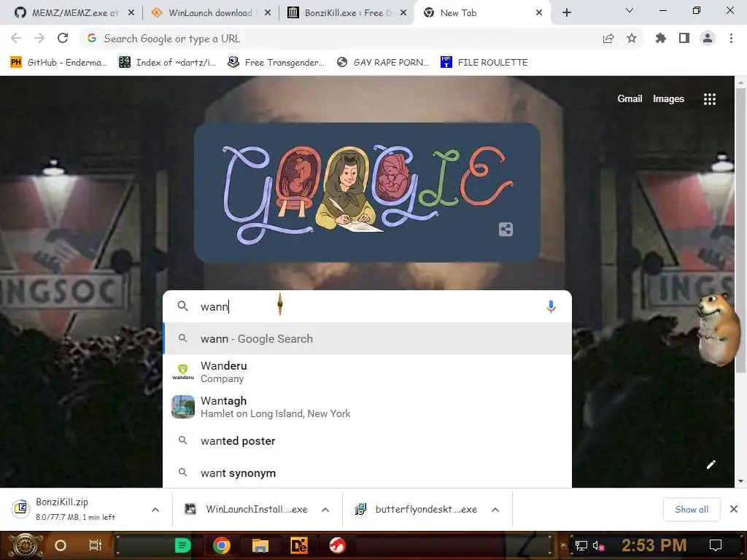Open Chrome from the taskbar
Image resolution: width=747 pixels, height=560 pixels.
pos(222,545)
